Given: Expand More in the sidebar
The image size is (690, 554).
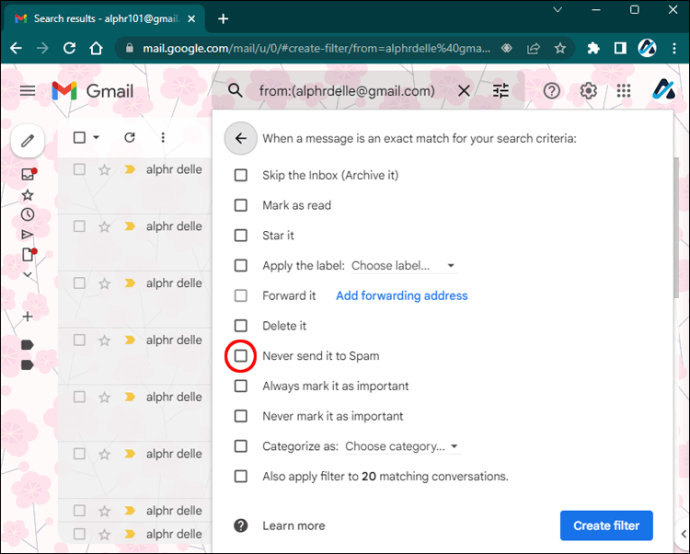Looking at the screenshot, I should pyautogui.click(x=27, y=275).
